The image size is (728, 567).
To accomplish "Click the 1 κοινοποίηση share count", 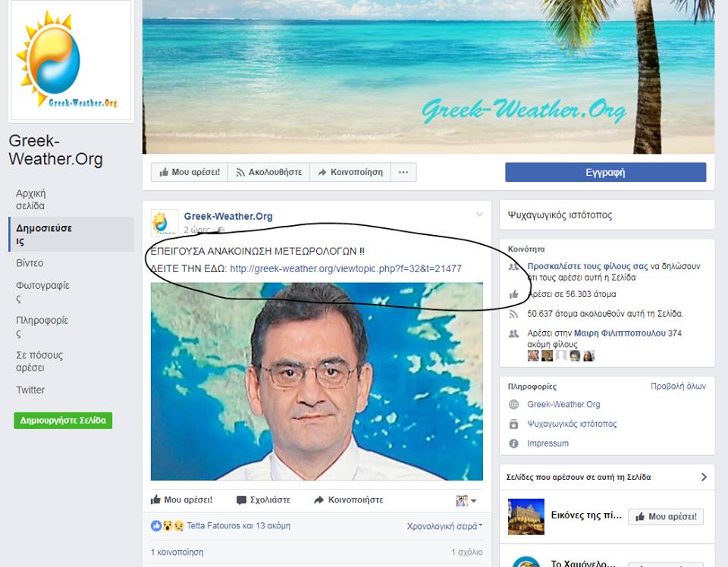I will pyautogui.click(x=177, y=552).
